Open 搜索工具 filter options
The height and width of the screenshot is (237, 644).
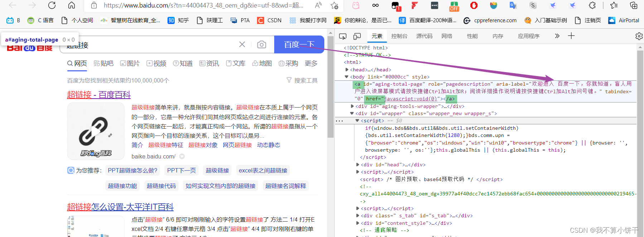302,80
